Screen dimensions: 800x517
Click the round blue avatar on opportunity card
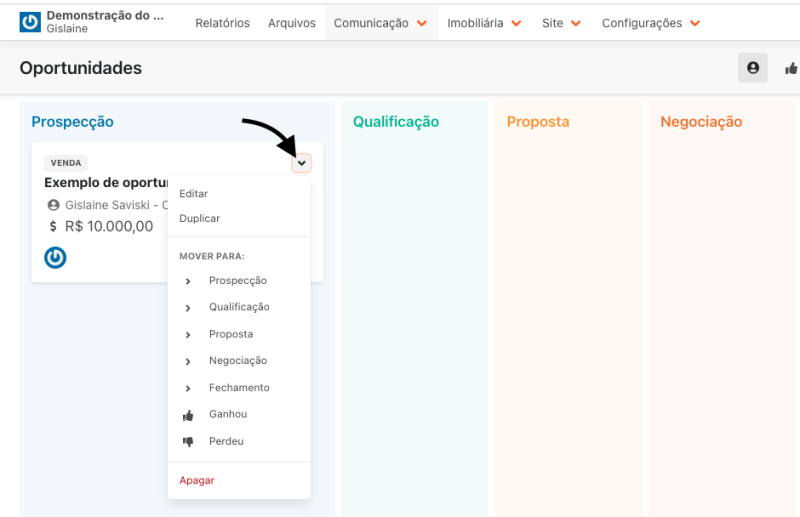pos(55,257)
